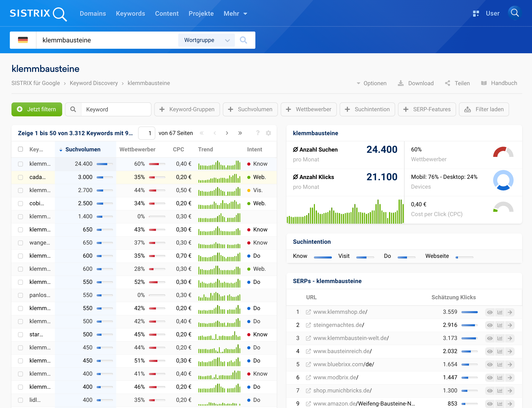Select checkbox of the panlos... keyword row
The width and height of the screenshot is (532, 408).
(x=20, y=295)
